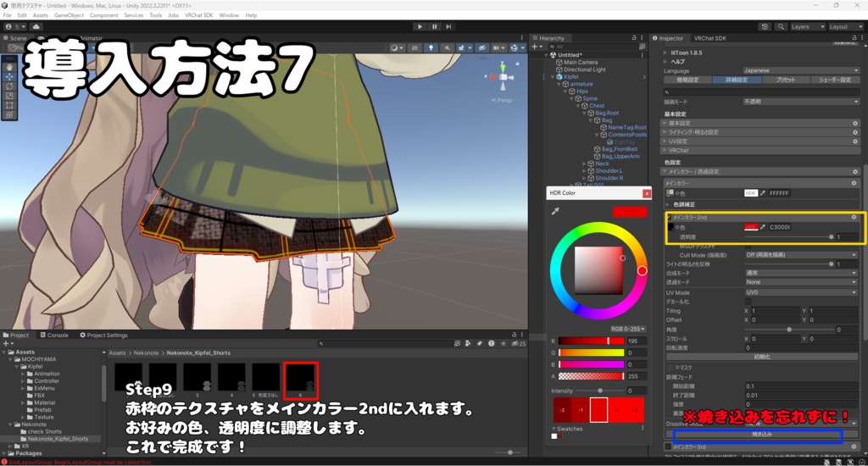Image resolution: width=868 pixels, height=466 pixels.
Task: Select the Move tool in Scene toolbar
Action: pos(9,76)
